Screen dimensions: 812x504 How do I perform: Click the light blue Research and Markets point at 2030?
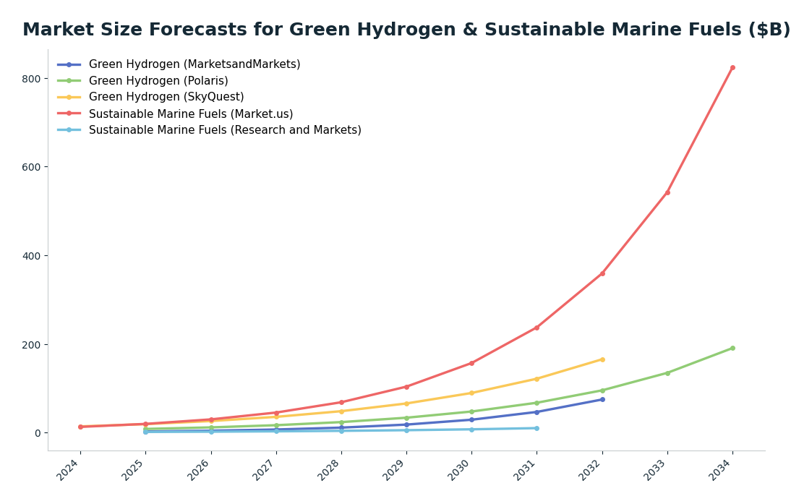pos(471,430)
